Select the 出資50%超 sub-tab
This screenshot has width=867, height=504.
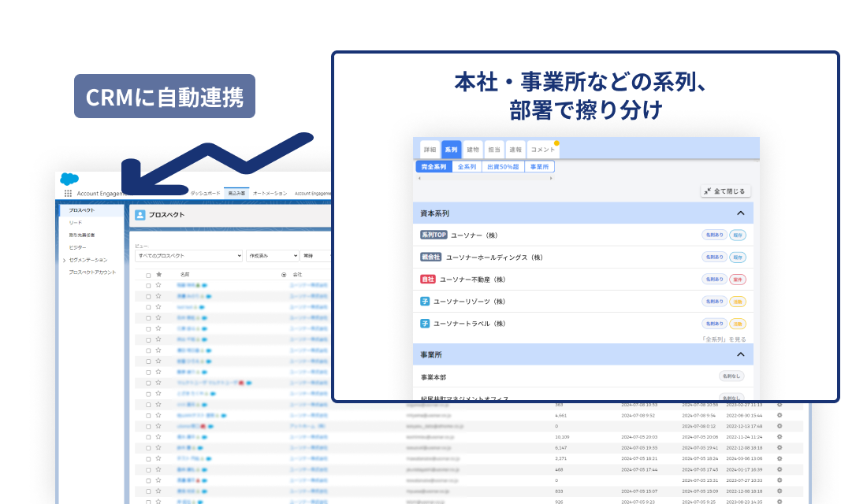click(503, 167)
